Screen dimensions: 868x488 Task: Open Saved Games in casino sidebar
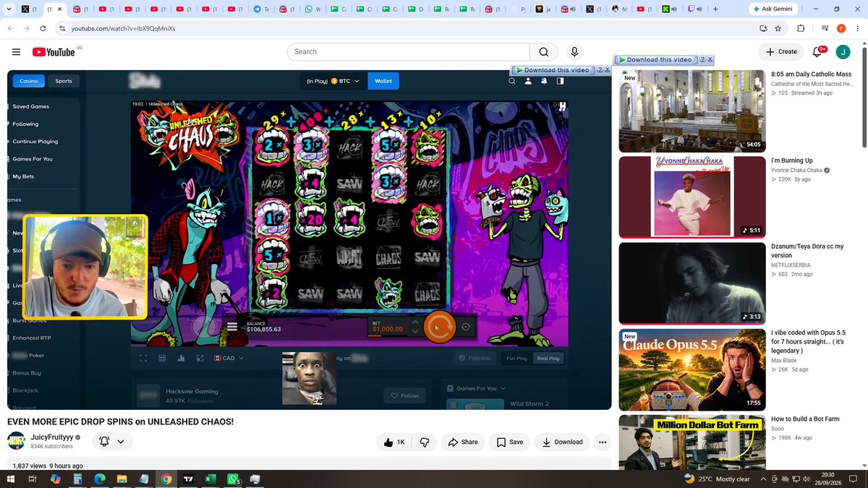tap(30, 106)
